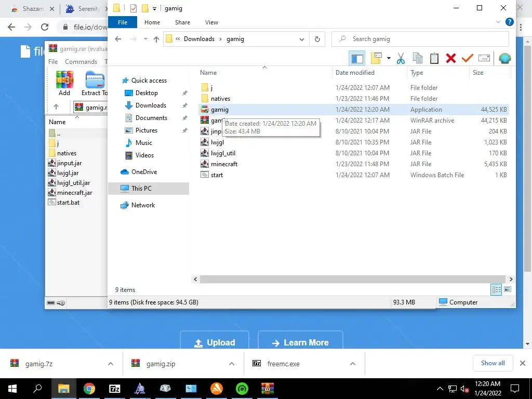The height and width of the screenshot is (399, 532).
Task: Click the folder options icon in toolbar
Action: [x=376, y=58]
